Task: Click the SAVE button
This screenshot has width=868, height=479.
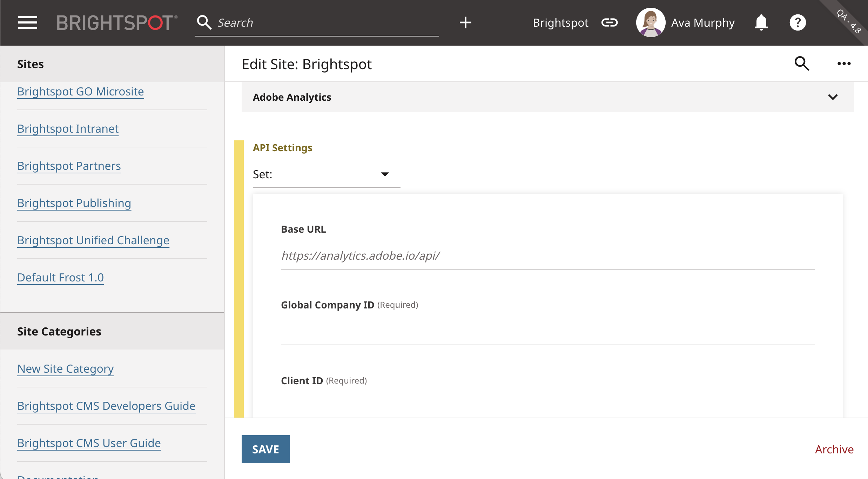Action: [265, 449]
